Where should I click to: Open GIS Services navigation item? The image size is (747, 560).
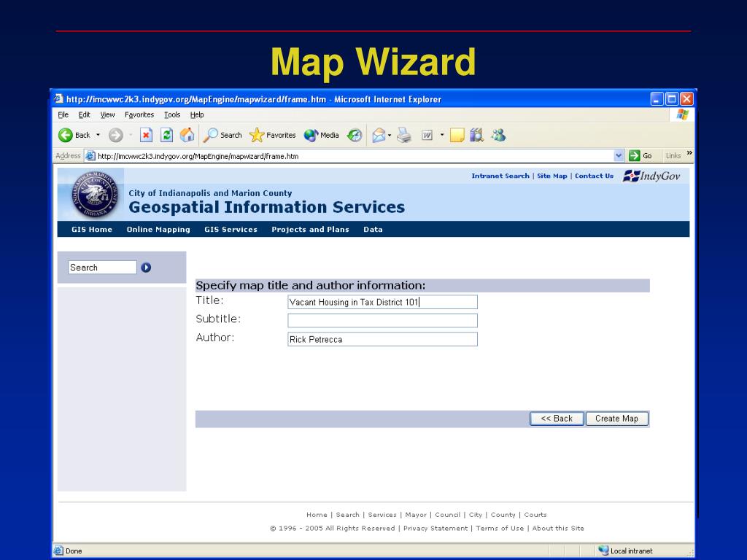coord(231,230)
